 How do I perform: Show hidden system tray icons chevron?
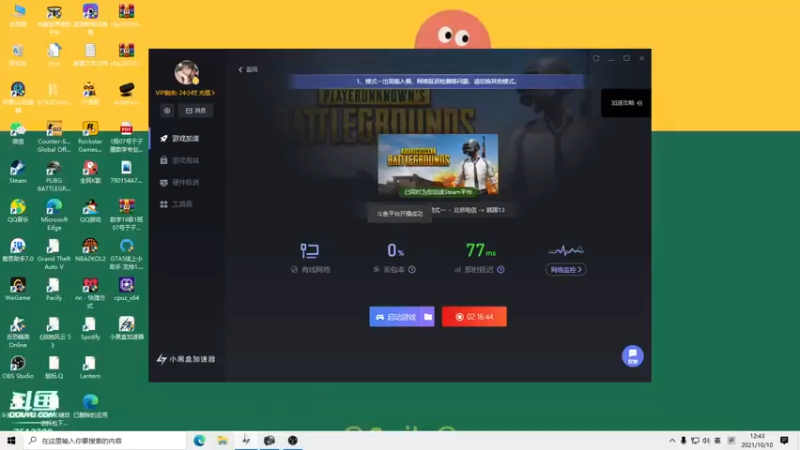672,440
